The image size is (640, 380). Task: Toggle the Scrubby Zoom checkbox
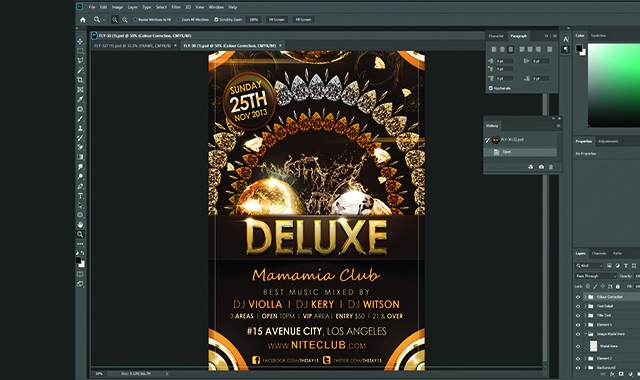pos(216,20)
